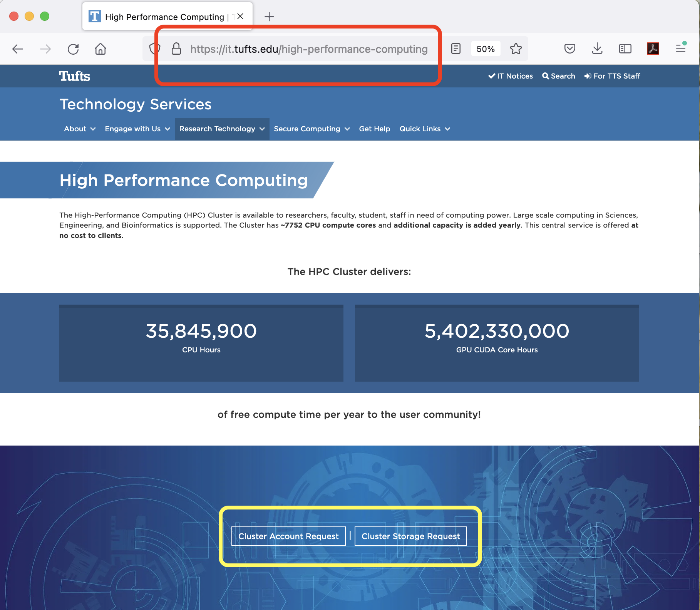
Task: Toggle the browser sidebar
Action: click(625, 49)
